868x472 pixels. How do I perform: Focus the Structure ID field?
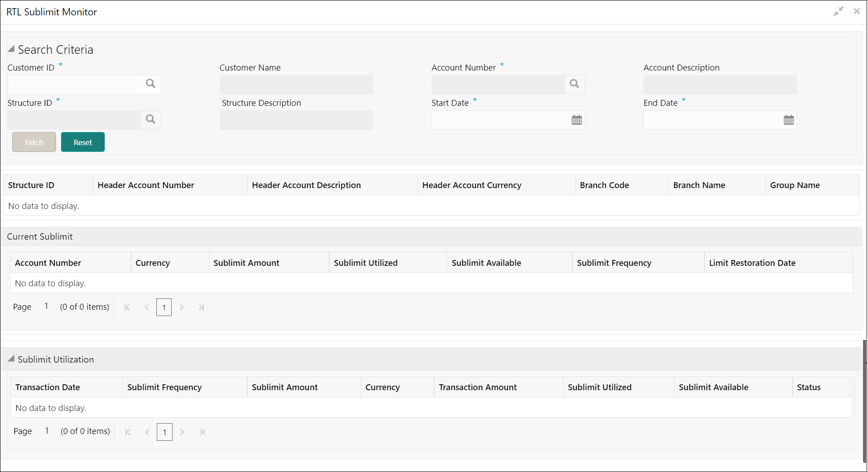tap(74, 120)
